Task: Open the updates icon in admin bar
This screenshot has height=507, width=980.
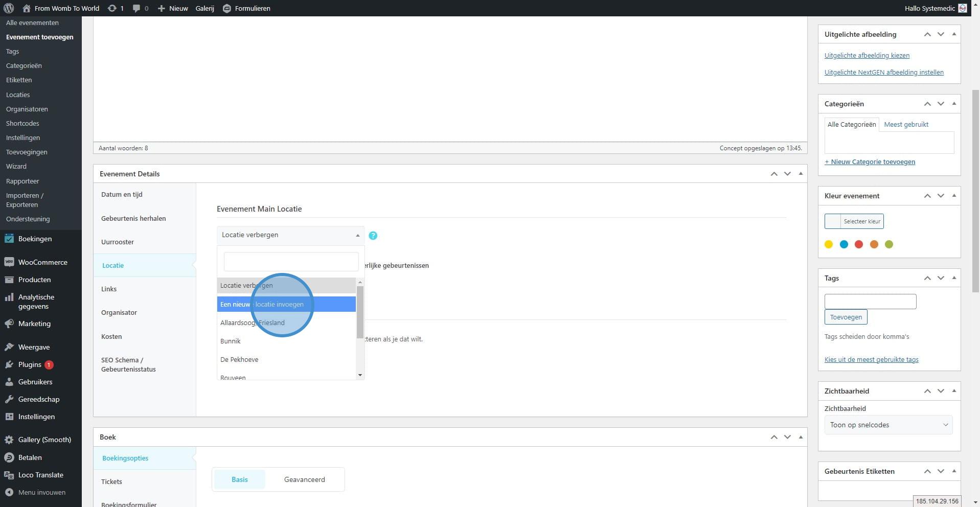Action: pyautogui.click(x=112, y=8)
